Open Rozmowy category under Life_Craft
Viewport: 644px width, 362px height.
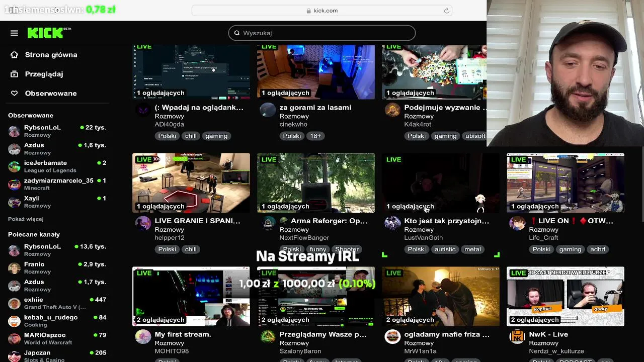pos(544,230)
